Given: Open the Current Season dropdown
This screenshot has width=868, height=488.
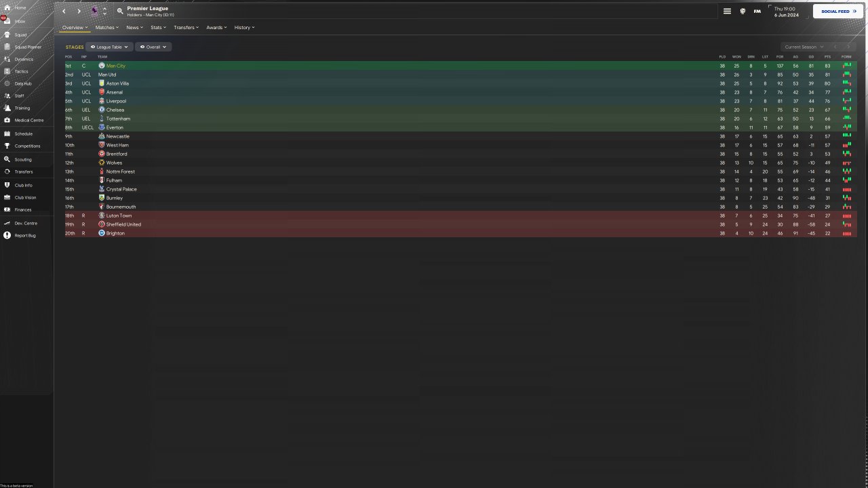Looking at the screenshot, I should tap(804, 47).
